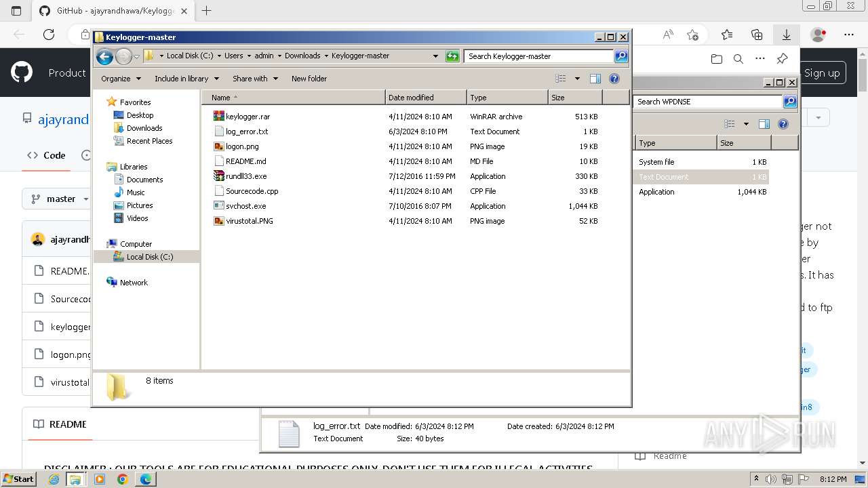Open the Code tab on GitHub

tap(46, 155)
